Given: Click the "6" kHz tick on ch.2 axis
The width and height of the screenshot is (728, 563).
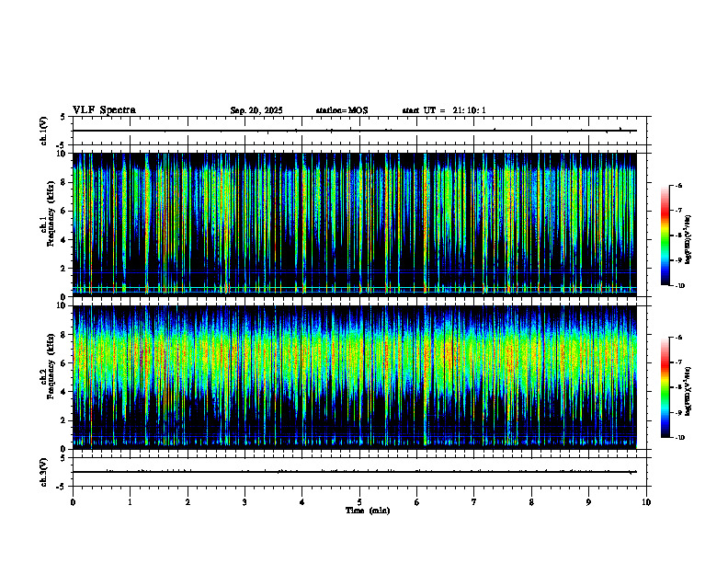Looking at the screenshot, I should coord(64,363).
